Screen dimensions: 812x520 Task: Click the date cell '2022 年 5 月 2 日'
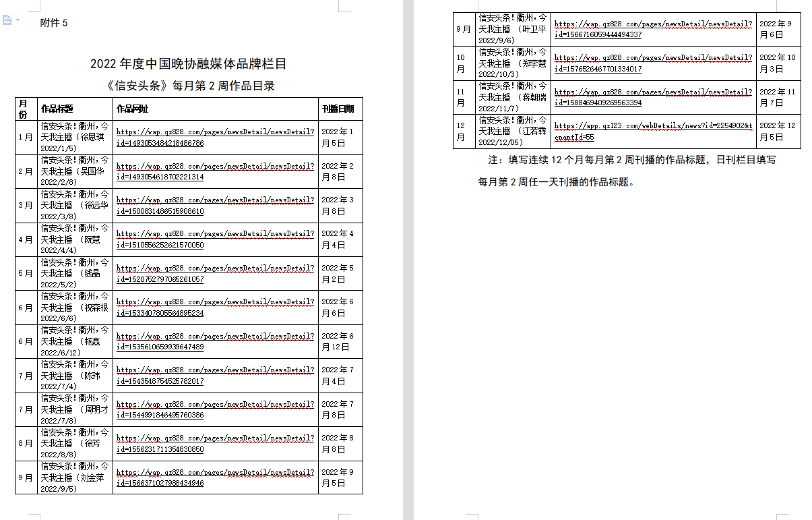pos(340,274)
